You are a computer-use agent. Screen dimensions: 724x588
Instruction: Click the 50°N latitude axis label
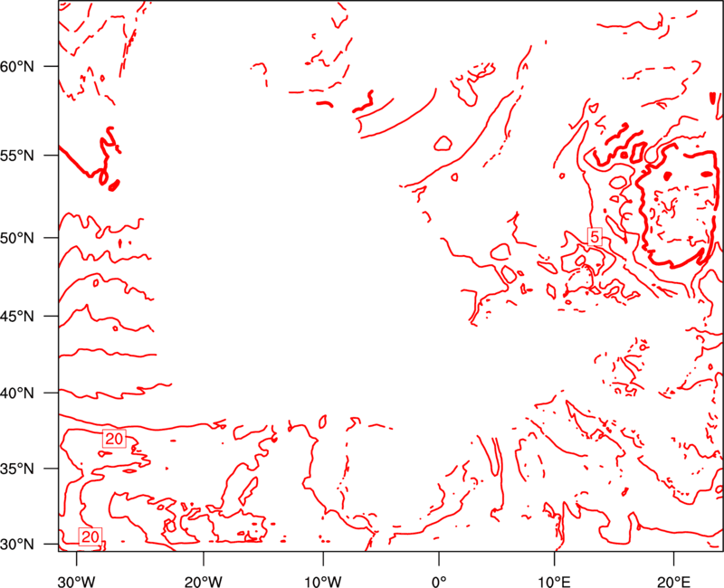click(17, 238)
